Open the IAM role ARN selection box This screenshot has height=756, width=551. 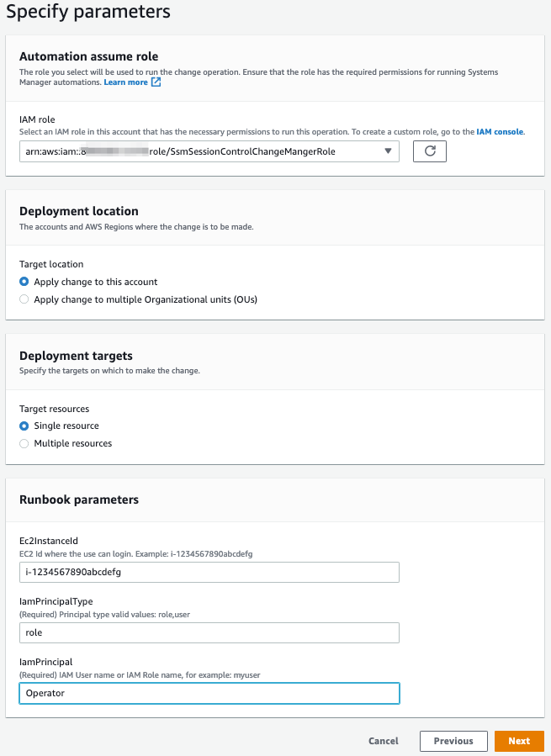[209, 151]
